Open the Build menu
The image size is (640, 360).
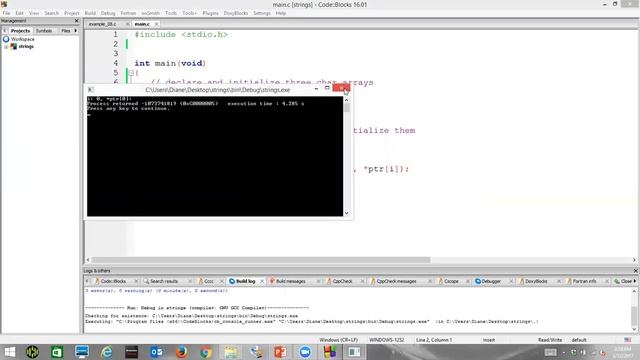[x=90, y=13]
